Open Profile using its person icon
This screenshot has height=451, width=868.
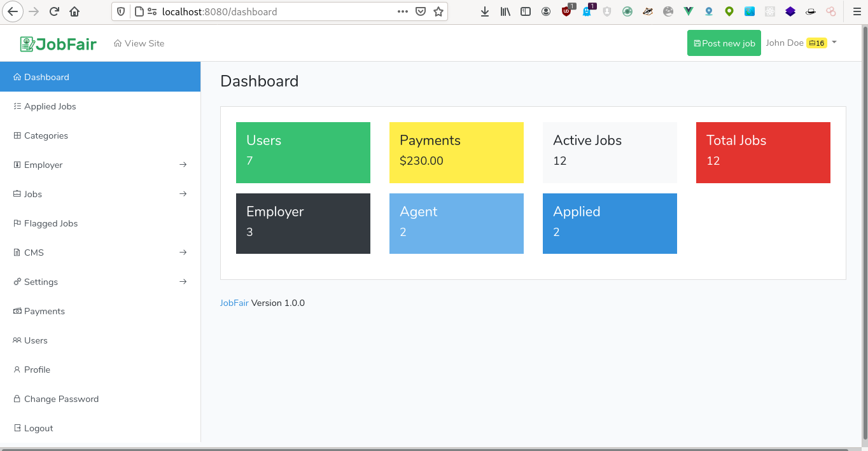click(17, 370)
